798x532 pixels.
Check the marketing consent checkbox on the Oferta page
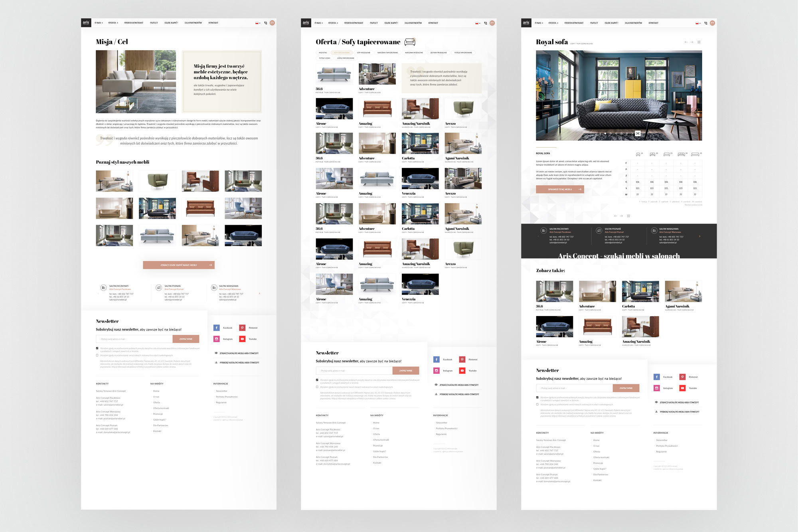(317, 387)
